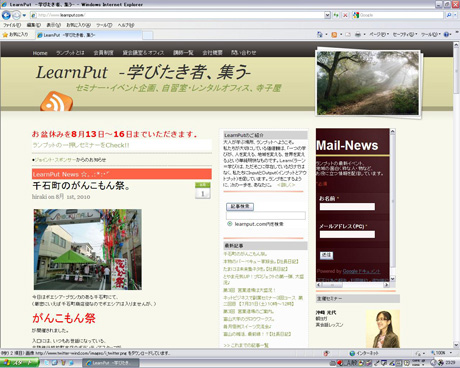The image size is (460, 368).
Task: Run the search with the magnifier icon
Action: [449, 15]
